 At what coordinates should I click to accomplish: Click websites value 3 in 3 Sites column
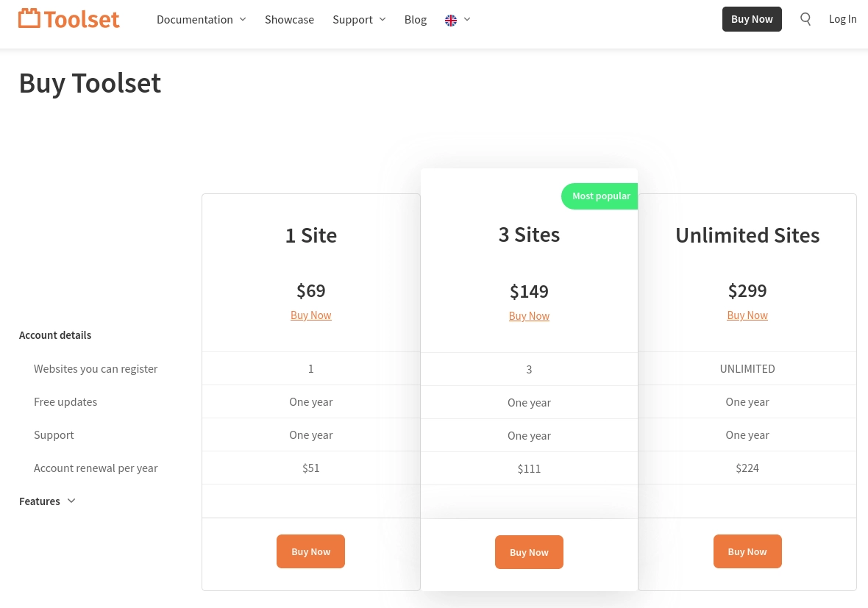[529, 369]
